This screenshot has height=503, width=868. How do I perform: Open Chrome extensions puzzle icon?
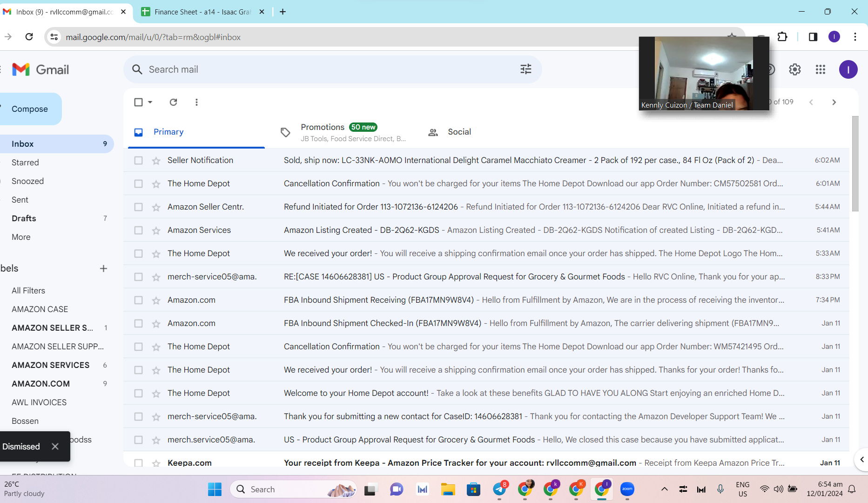[x=782, y=37]
